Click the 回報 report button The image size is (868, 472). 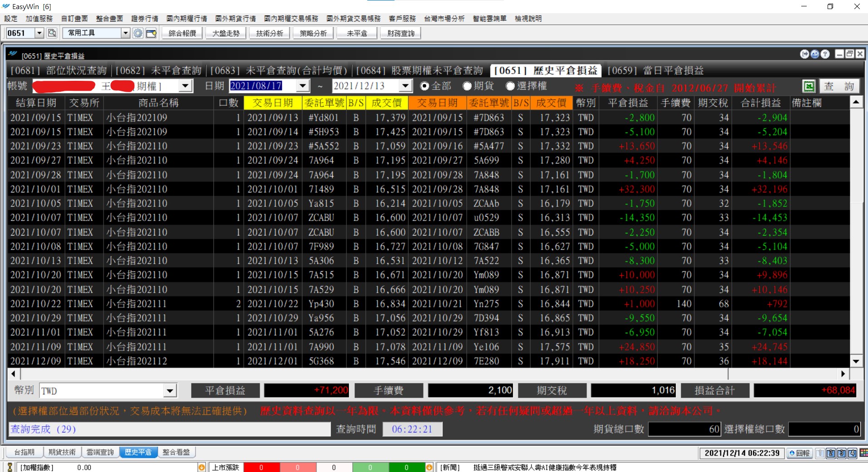(x=799, y=453)
